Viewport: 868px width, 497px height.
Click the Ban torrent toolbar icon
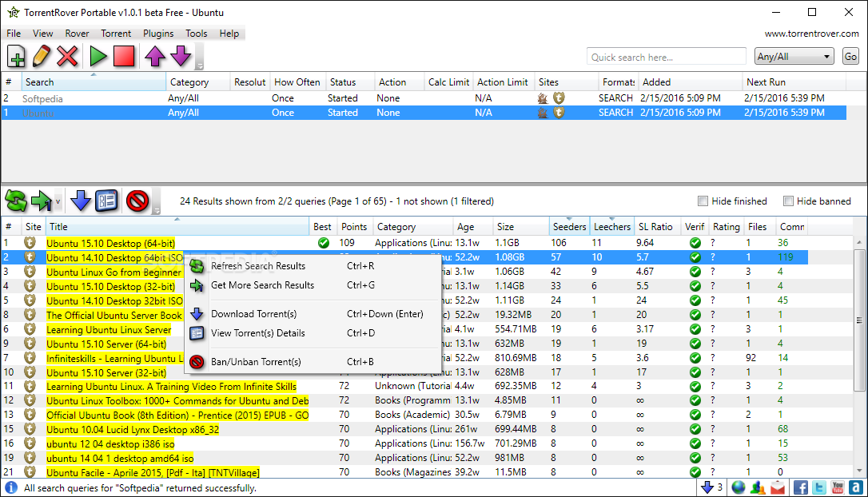click(137, 201)
